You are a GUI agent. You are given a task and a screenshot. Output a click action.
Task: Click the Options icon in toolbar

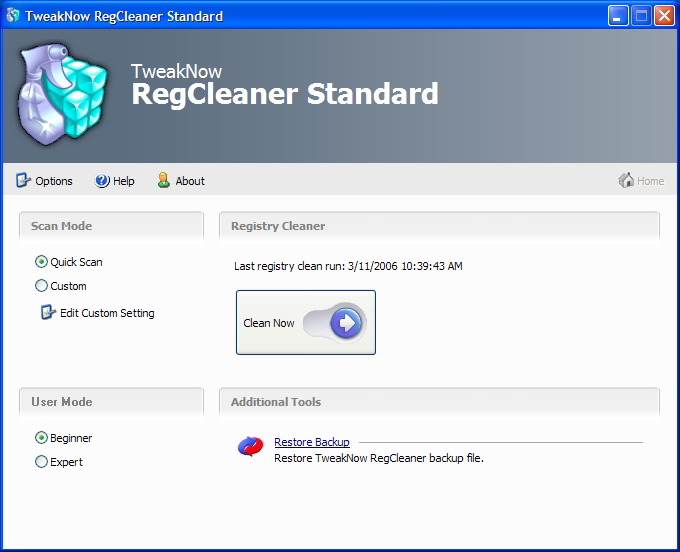[x=23, y=180]
